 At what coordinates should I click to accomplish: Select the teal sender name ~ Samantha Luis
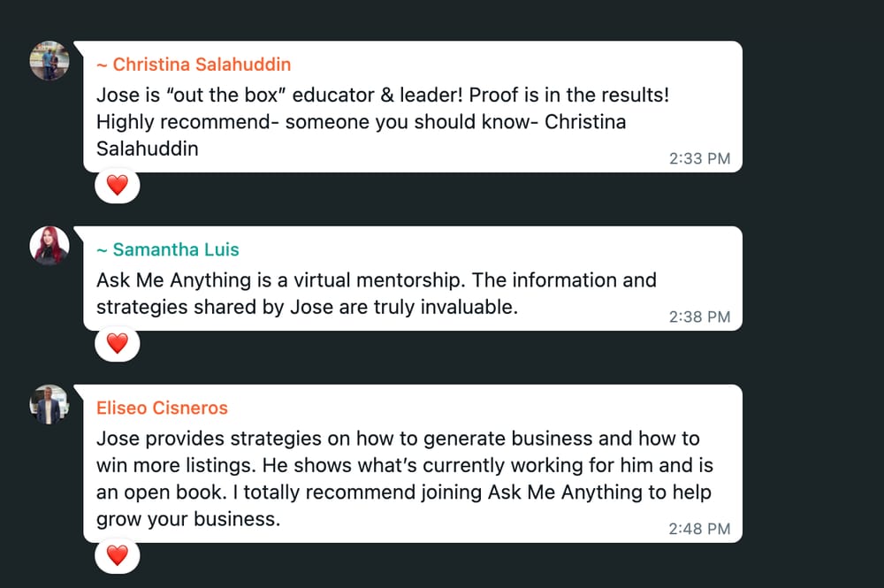[167, 249]
